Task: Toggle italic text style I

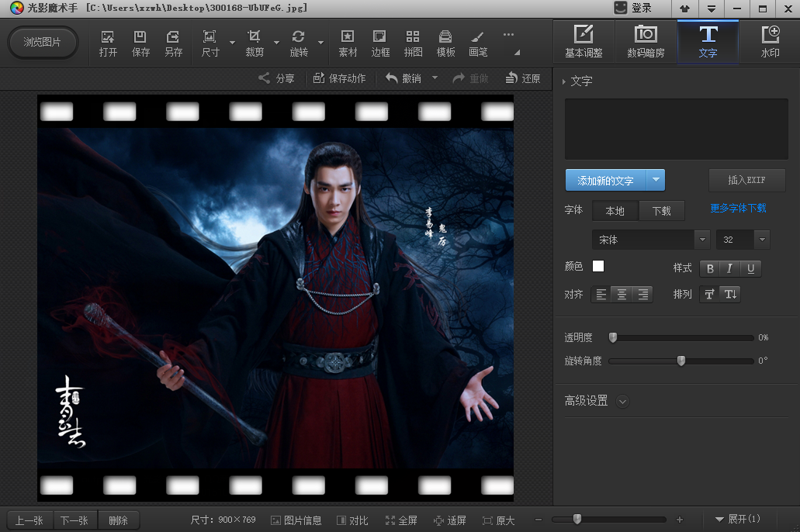Action: [x=730, y=268]
